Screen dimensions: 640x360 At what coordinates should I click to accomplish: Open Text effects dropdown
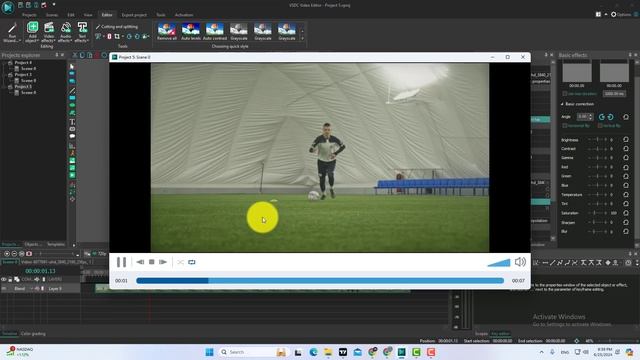[82, 33]
